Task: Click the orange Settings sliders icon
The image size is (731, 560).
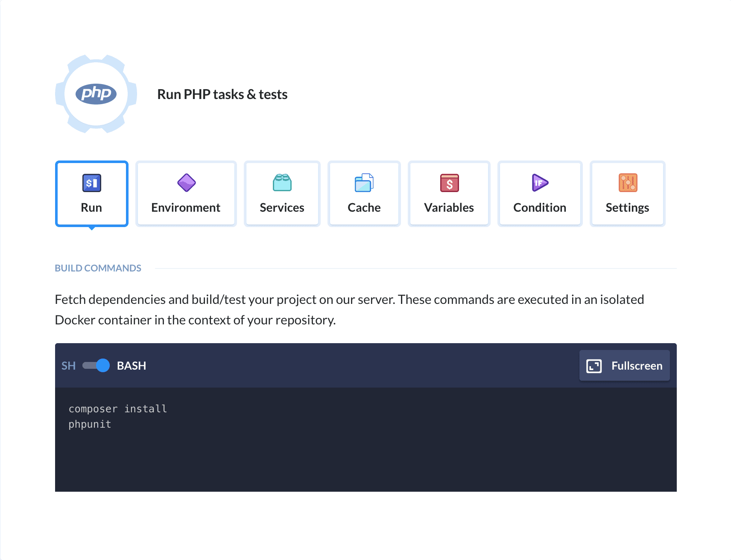Action: (x=627, y=183)
